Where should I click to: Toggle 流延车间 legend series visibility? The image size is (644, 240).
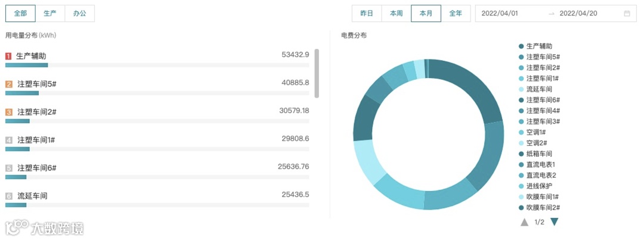[x=538, y=89]
